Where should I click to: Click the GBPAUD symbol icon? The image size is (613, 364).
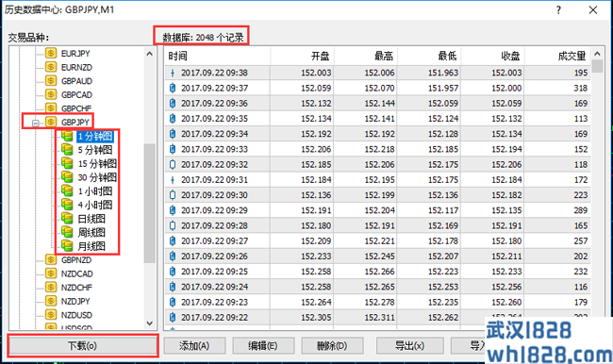pyautogui.click(x=51, y=80)
